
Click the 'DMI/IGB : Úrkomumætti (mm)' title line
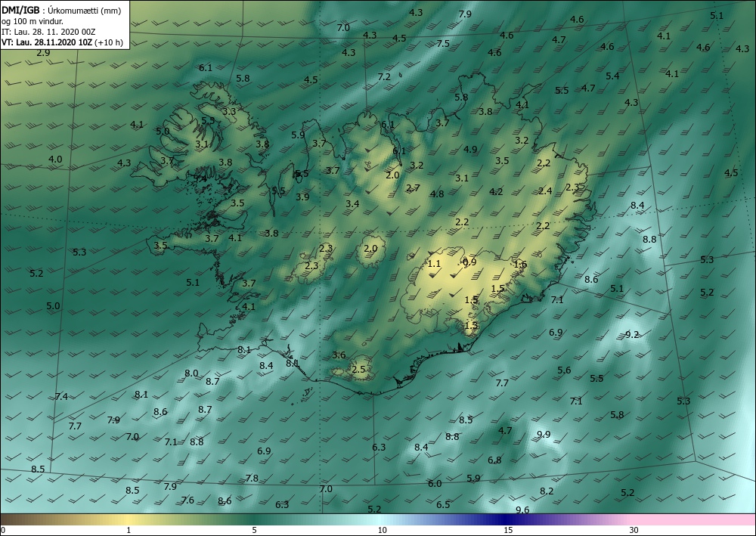pos(62,10)
